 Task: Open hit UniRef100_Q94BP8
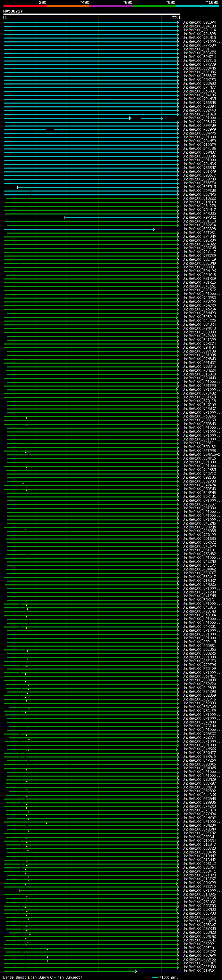click(199, 34)
